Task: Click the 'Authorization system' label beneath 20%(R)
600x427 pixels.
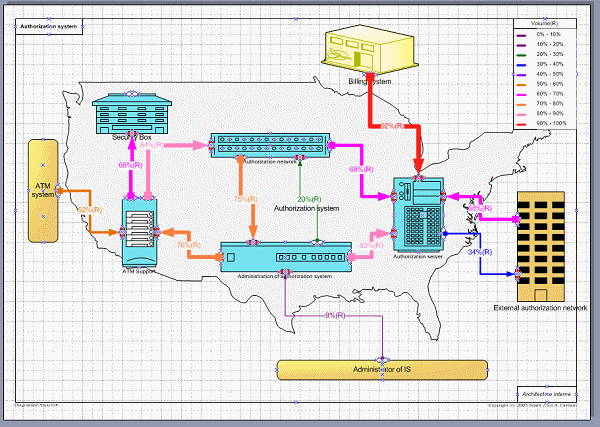Action: click(307, 209)
